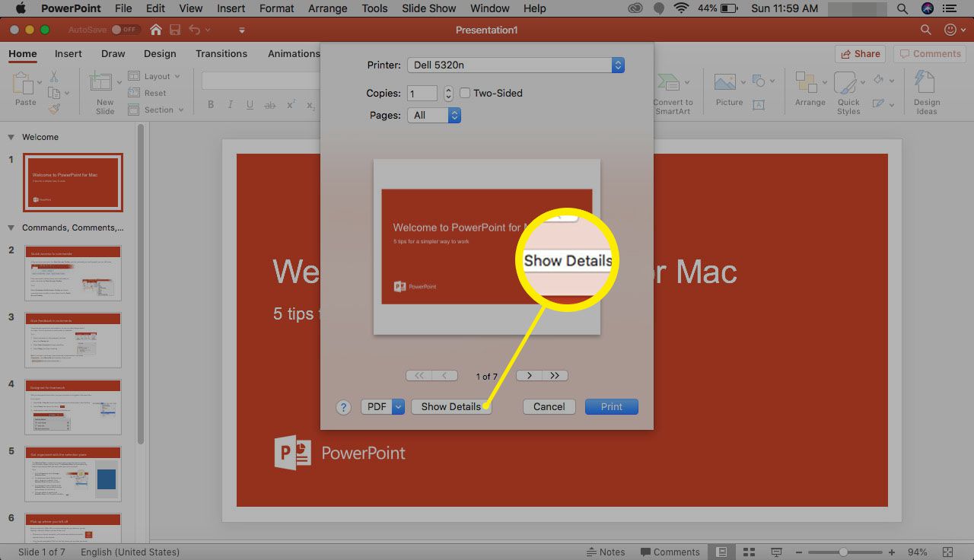The height and width of the screenshot is (560, 974).
Task: Click the search magnifier in title bar
Action: coord(925,30)
